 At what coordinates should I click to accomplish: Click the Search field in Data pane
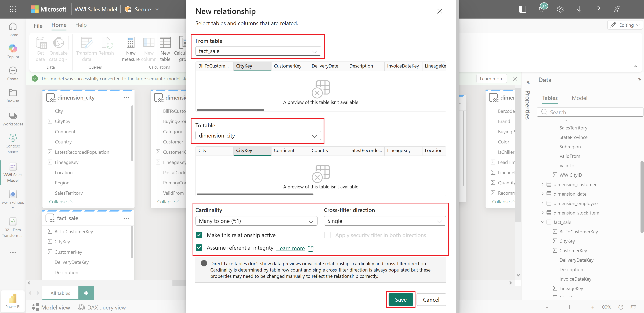[x=590, y=112]
